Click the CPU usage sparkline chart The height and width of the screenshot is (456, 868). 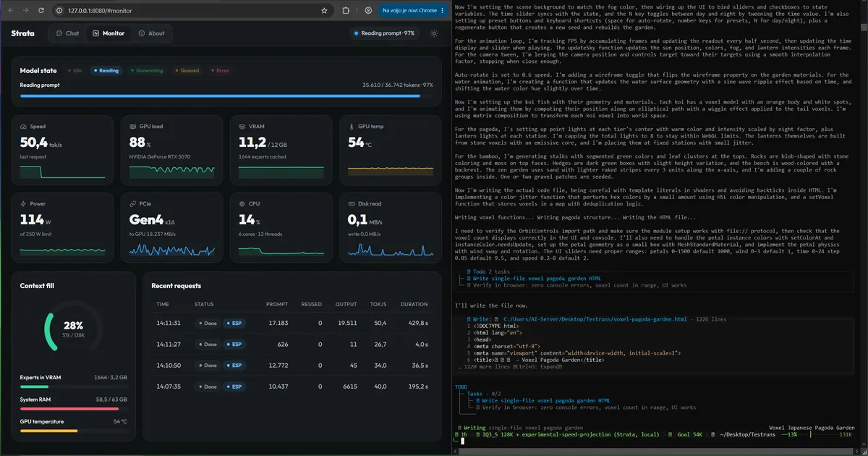coord(281,250)
